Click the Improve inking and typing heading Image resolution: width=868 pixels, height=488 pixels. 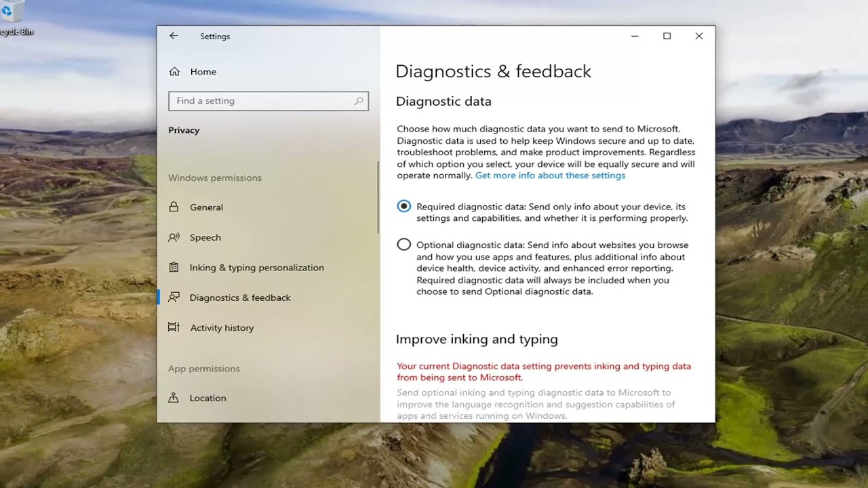pos(477,339)
